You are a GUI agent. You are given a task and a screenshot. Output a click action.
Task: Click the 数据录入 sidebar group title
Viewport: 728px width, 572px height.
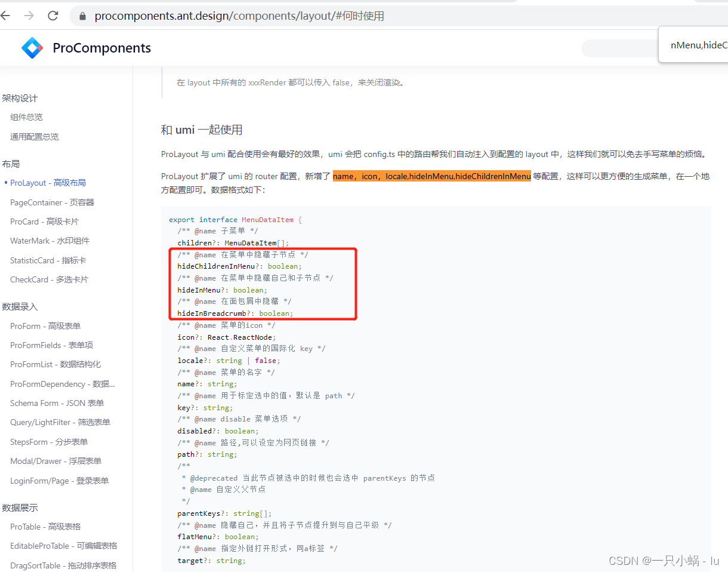coord(20,306)
